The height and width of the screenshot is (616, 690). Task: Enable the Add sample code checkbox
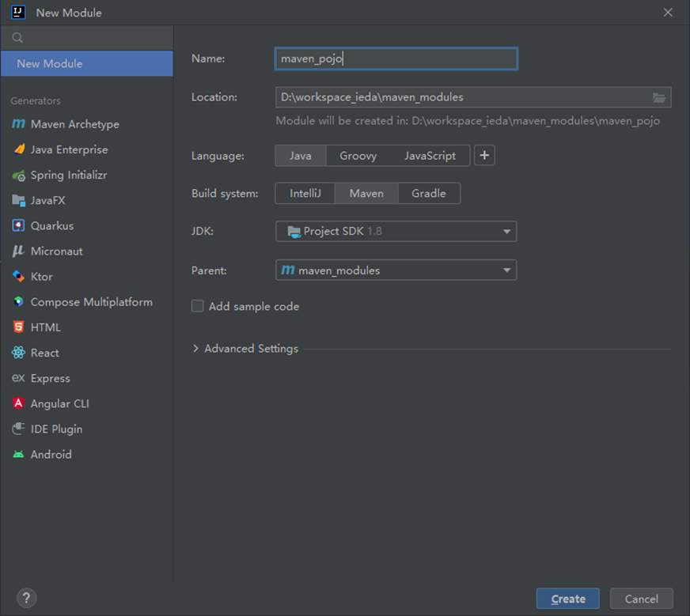(x=198, y=306)
